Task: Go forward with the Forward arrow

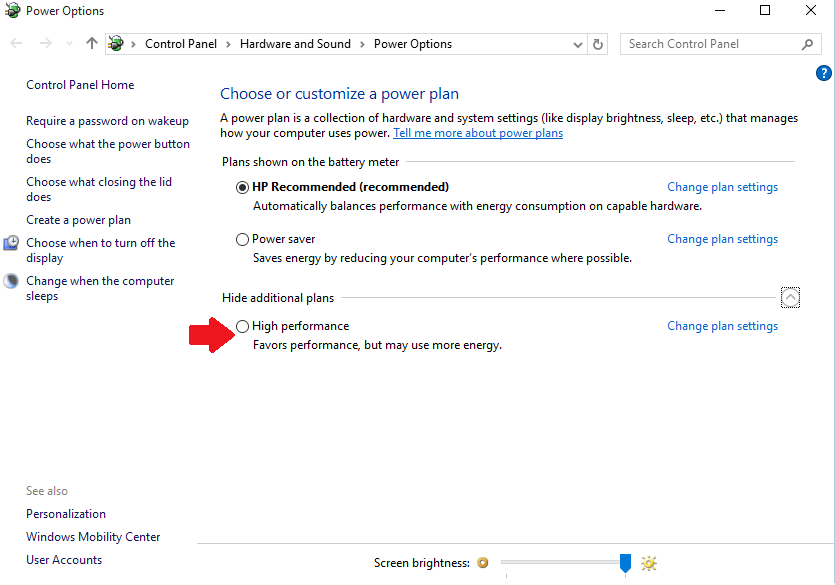Action: pos(46,44)
